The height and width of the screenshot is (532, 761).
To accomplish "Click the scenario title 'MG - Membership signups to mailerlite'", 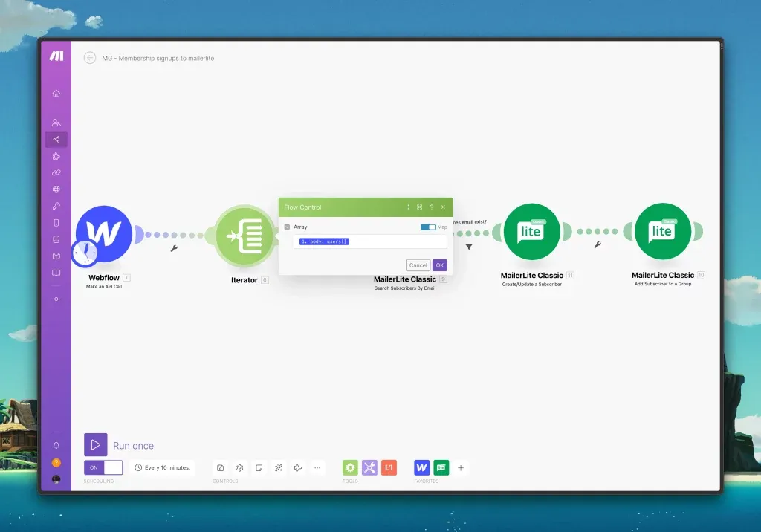I will tap(158, 58).
